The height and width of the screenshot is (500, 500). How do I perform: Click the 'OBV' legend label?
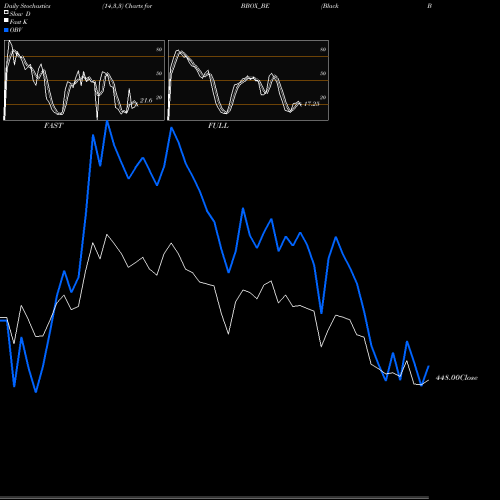click(16, 30)
